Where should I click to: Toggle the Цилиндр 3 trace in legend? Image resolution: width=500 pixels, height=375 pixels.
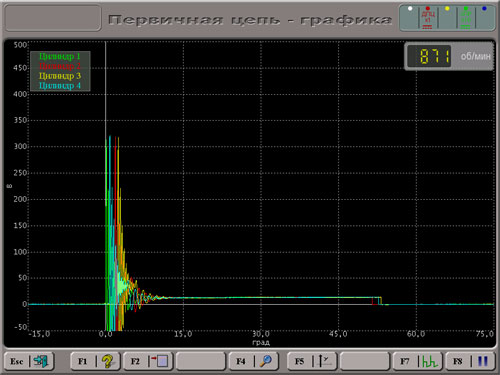tap(60, 76)
